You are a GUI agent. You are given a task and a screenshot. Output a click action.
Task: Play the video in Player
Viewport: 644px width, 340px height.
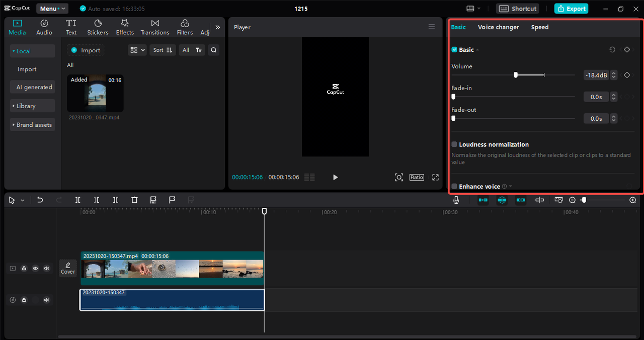(x=336, y=177)
